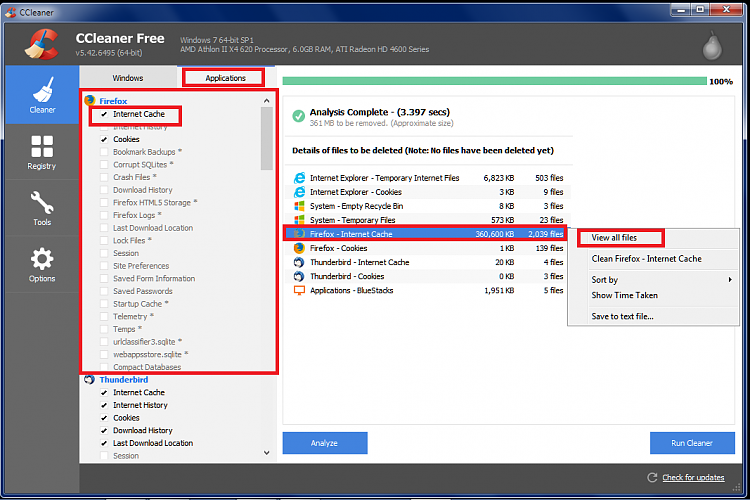
Task: Click the Firefox icon in applications list
Action: (x=89, y=100)
